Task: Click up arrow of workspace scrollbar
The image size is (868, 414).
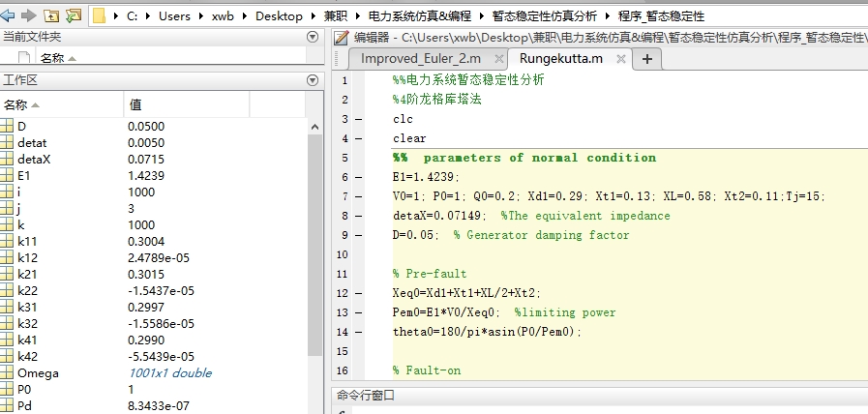Action: 315,127
